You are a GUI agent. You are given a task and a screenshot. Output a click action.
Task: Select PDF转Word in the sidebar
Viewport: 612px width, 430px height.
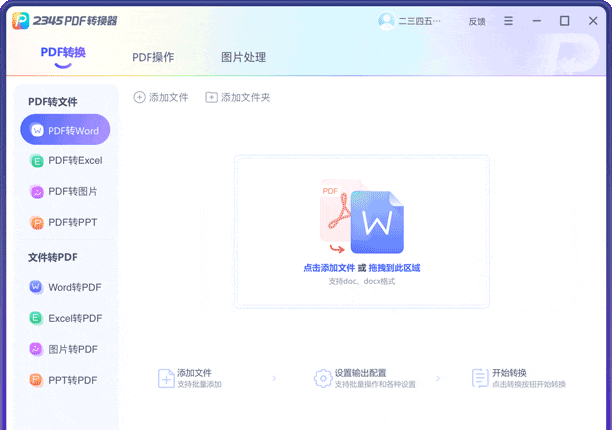pyautogui.click(x=65, y=130)
